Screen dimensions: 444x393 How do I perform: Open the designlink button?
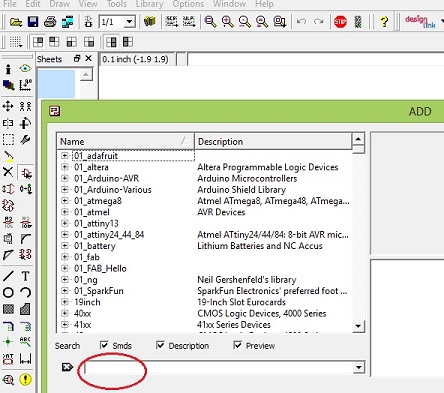pyautogui.click(x=421, y=22)
